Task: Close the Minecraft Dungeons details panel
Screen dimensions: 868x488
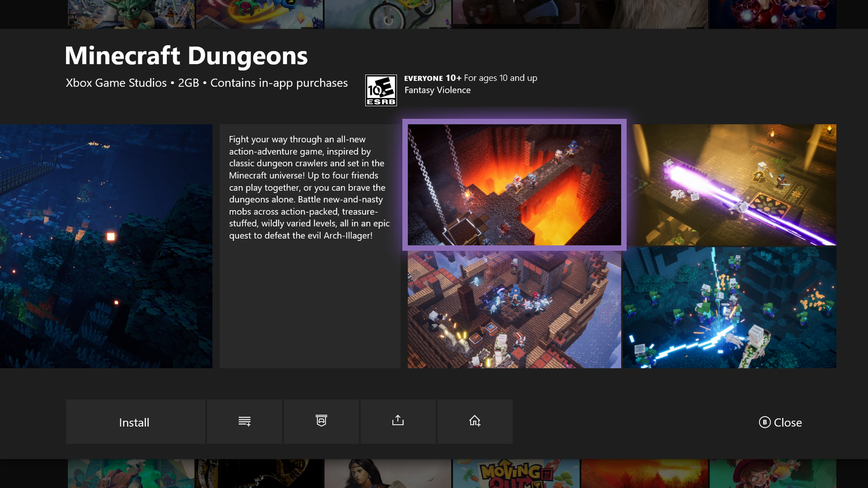Action: [x=780, y=422]
